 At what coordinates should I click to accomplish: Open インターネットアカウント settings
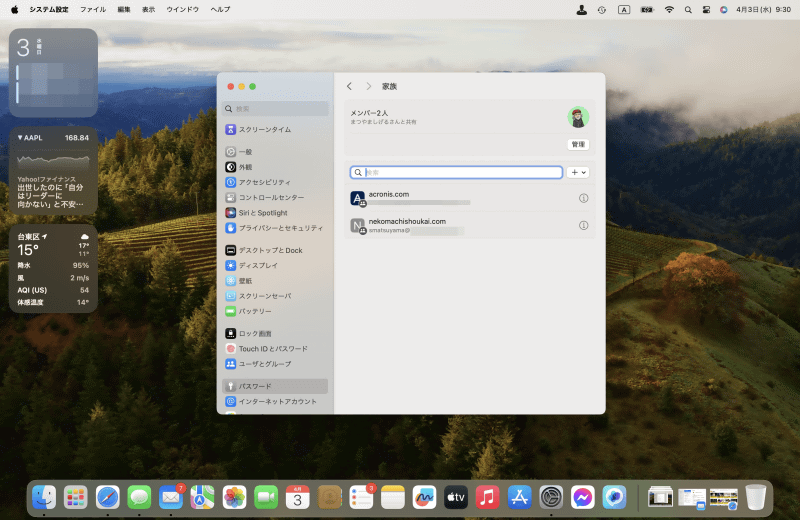(x=275, y=402)
